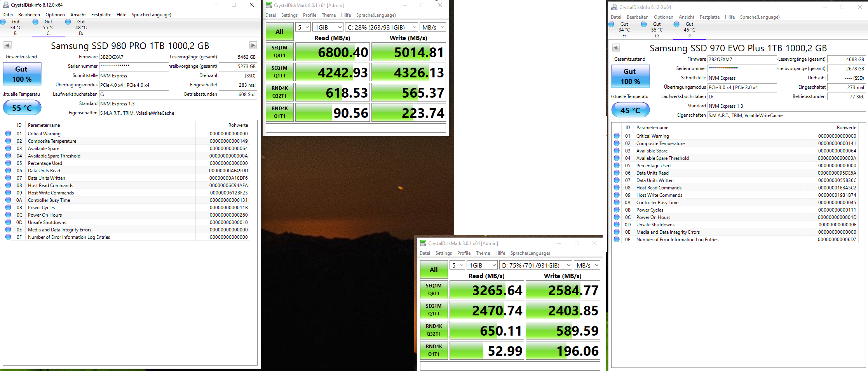Open the test count dropdown in the top CrystalDiskMark
This screenshot has width=868, height=371.
pyautogui.click(x=303, y=27)
